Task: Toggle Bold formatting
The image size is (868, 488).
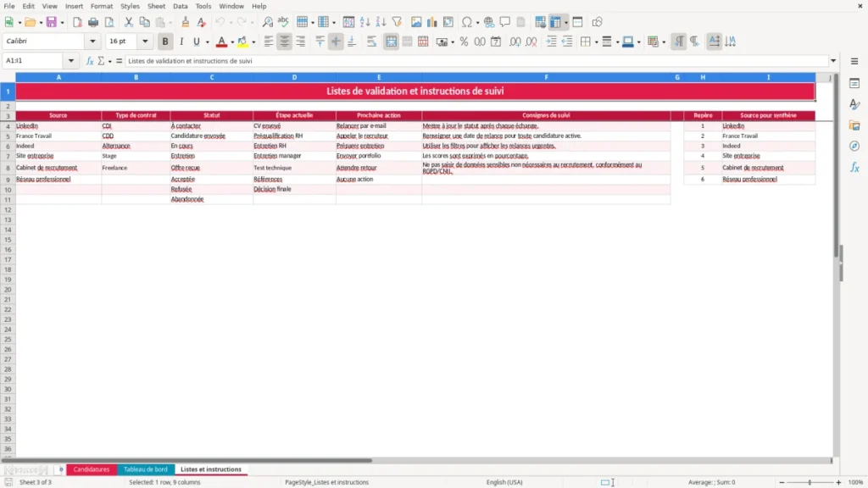Action: [x=165, y=42]
